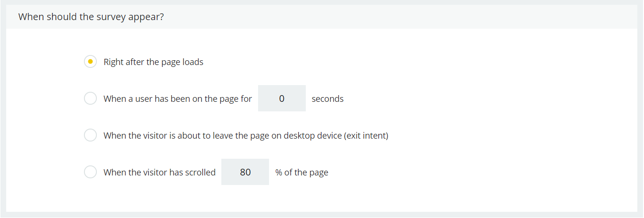The height and width of the screenshot is (218, 644).
Task: Select the "Right after the page loads" radio button
Action: (91, 62)
